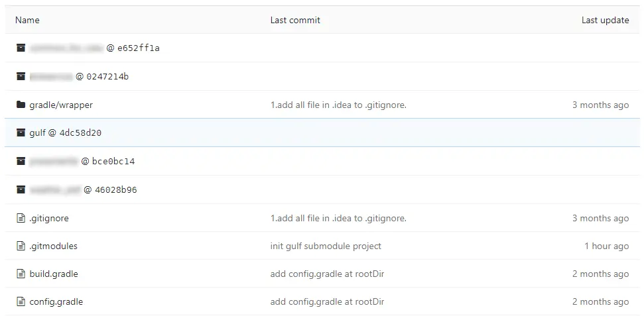Click the folder icon for gradle/wrapper
This screenshot has height=318, width=644.
(x=21, y=105)
